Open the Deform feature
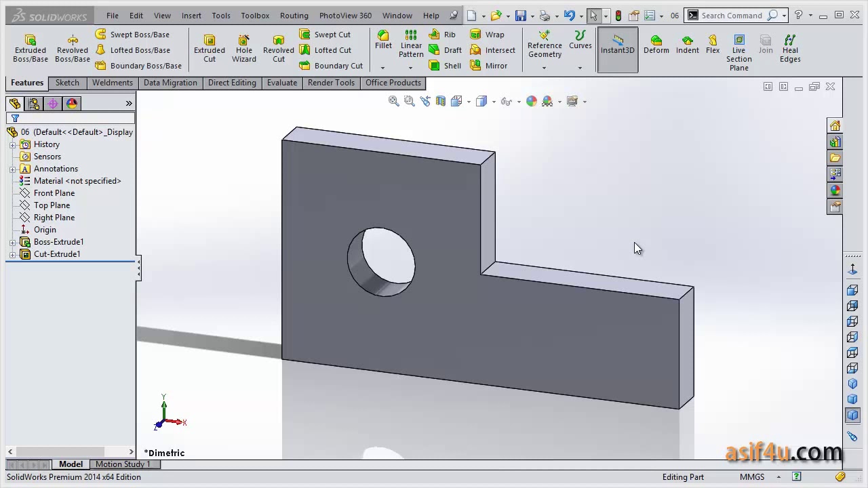 [x=656, y=45]
